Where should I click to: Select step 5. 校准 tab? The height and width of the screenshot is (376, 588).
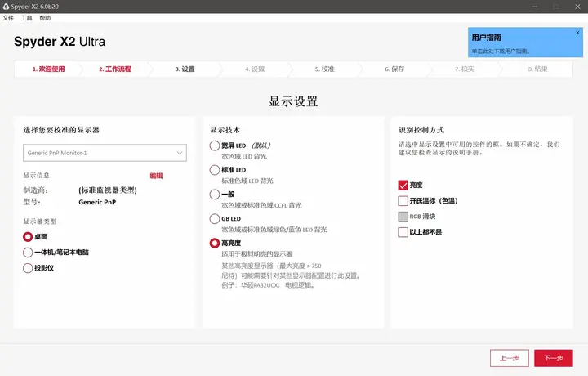(325, 69)
